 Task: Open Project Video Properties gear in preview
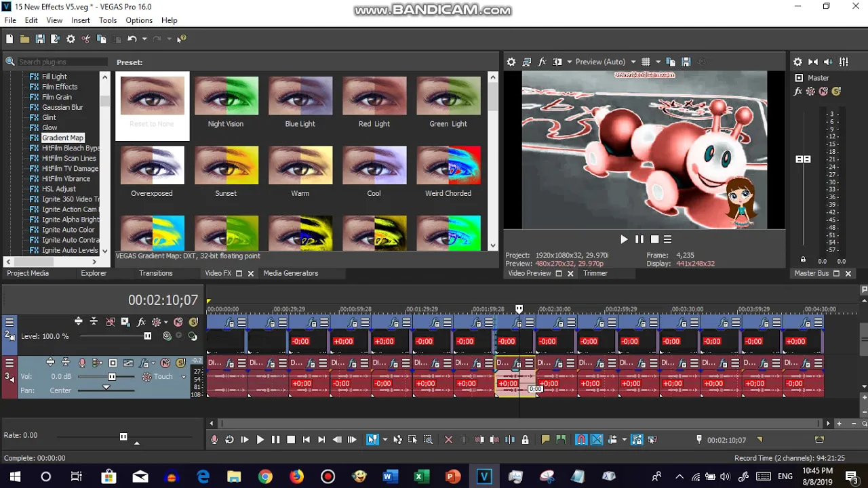[511, 62]
